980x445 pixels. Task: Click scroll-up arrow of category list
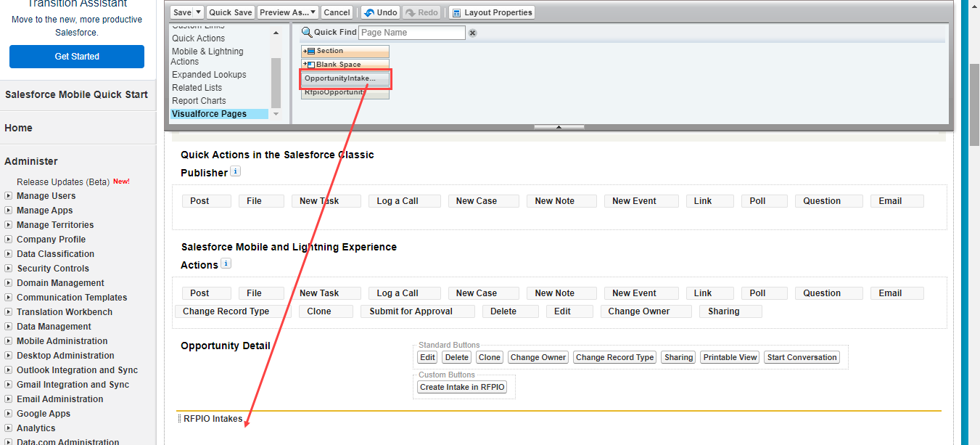(x=276, y=33)
